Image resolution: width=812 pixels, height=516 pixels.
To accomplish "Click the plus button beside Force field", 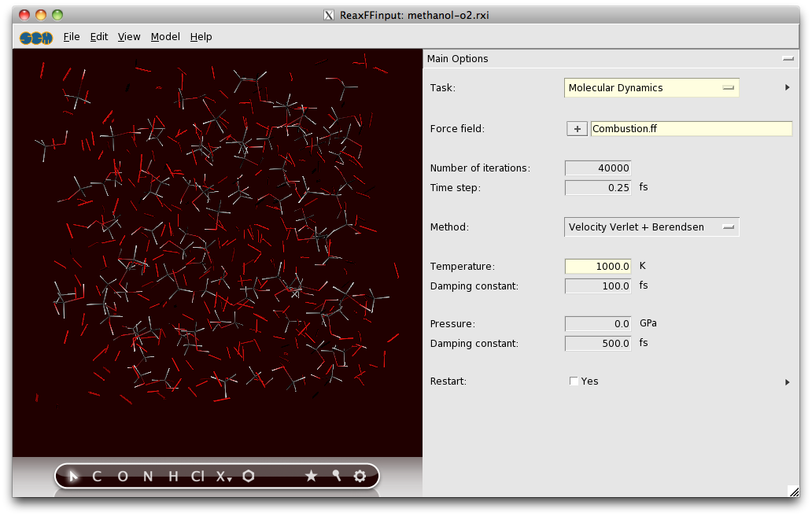I will click(577, 129).
